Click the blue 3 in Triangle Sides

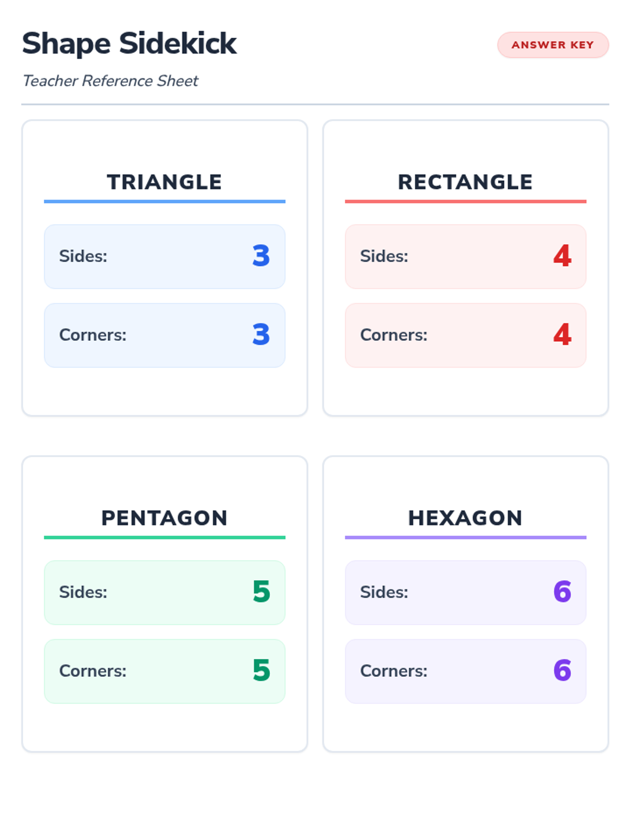click(261, 256)
